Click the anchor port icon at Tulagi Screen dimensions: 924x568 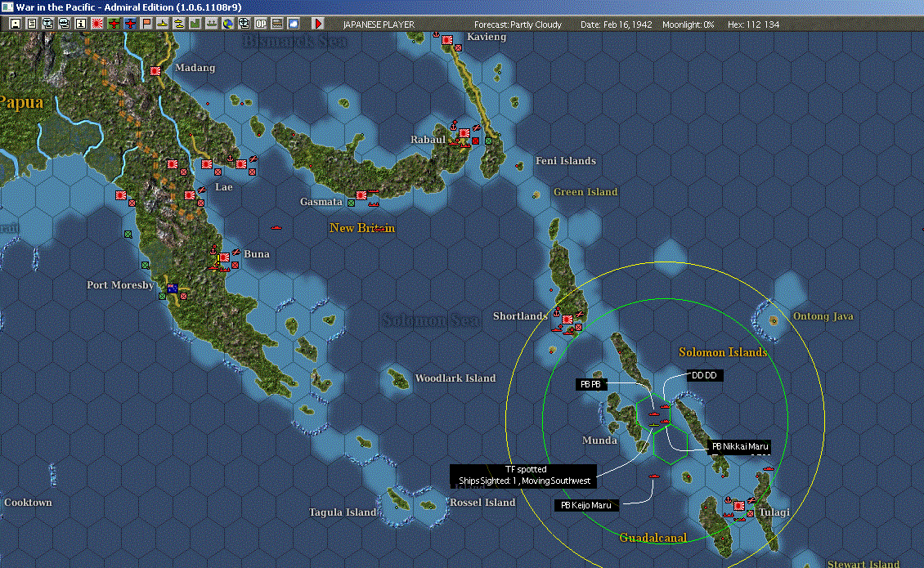click(729, 500)
